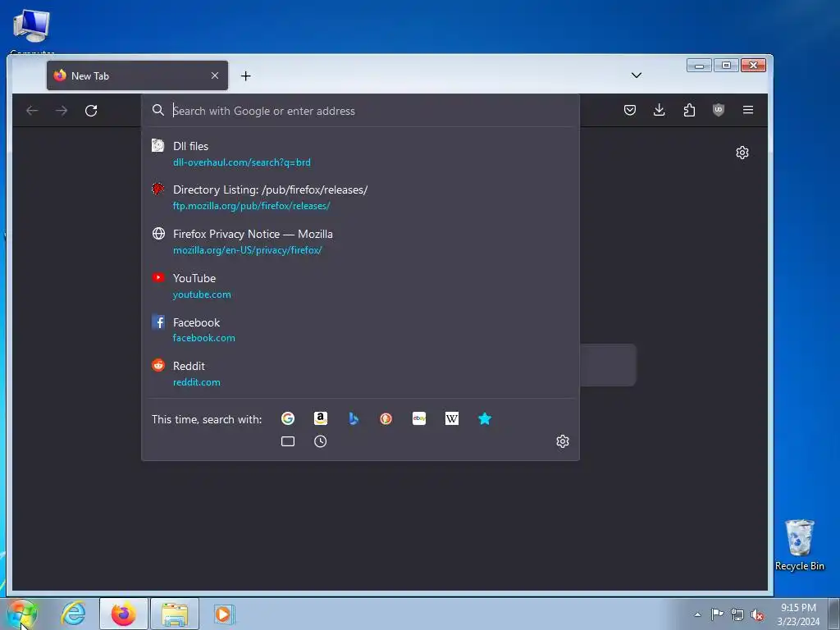This screenshot has width=840, height=630.
Task: Open the Extensions puzzle menu
Action: tap(689, 110)
